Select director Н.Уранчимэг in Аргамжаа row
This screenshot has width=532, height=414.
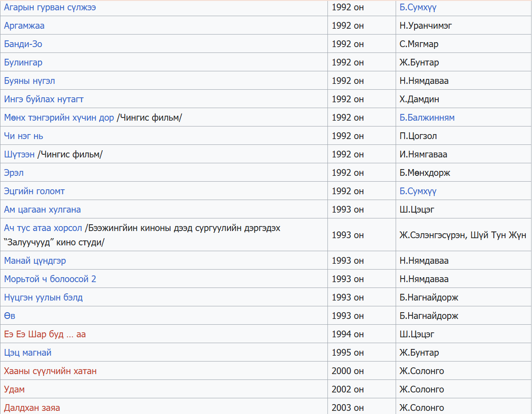(x=426, y=26)
